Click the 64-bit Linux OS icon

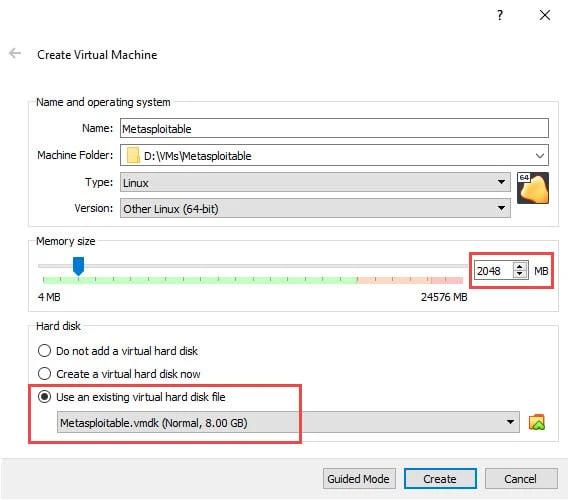tap(533, 188)
